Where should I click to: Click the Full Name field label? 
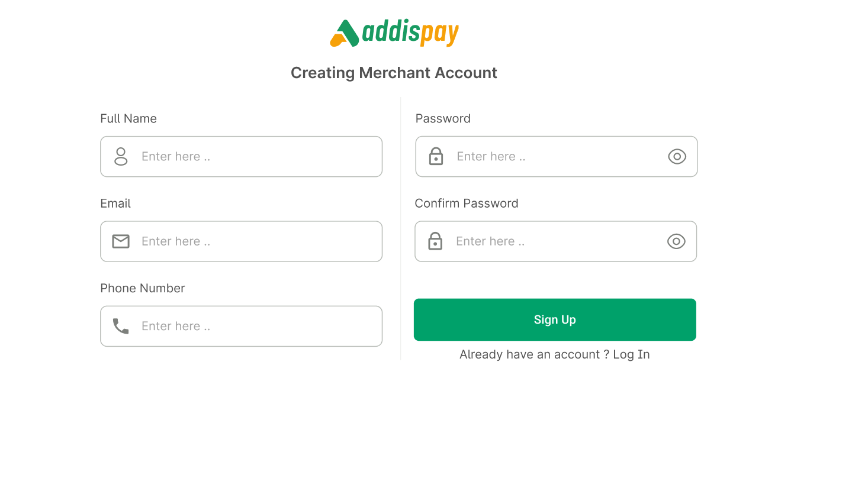tap(128, 118)
